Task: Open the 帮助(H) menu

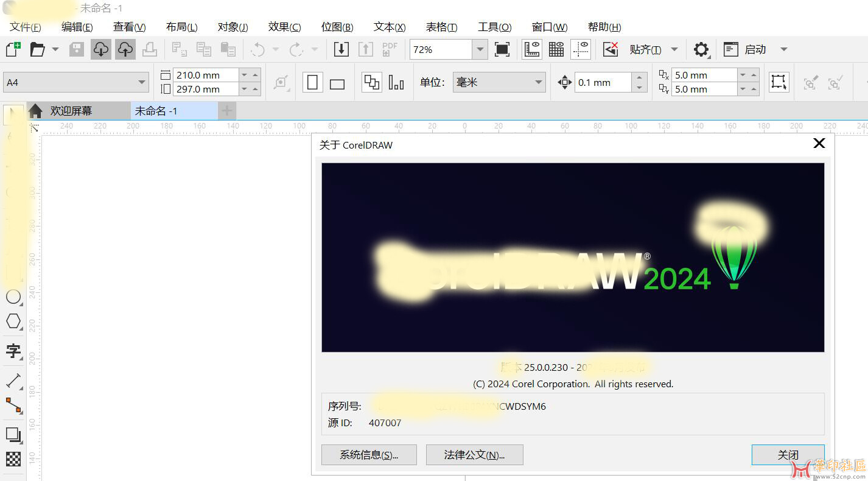Action: [x=604, y=27]
